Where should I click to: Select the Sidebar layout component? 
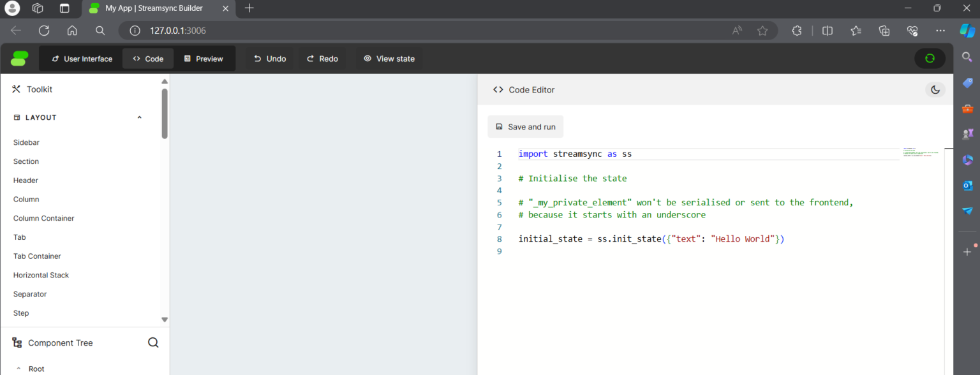pyautogui.click(x=26, y=142)
